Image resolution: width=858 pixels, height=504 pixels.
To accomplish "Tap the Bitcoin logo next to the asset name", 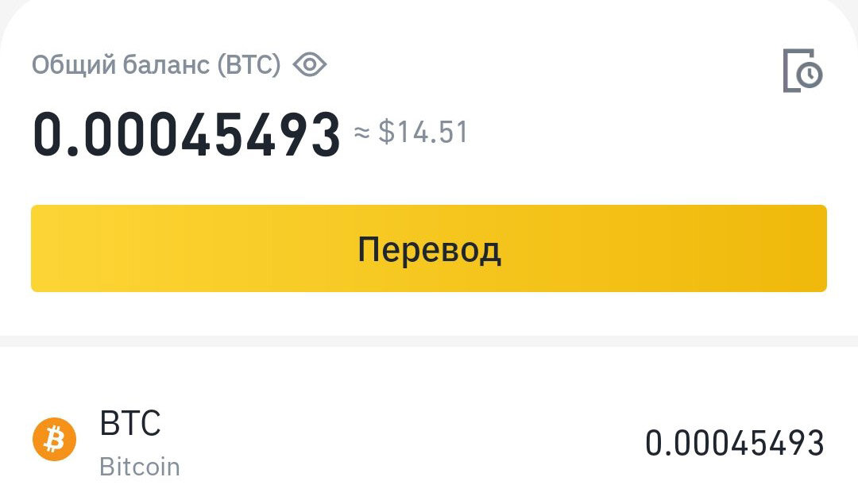I will point(54,439).
